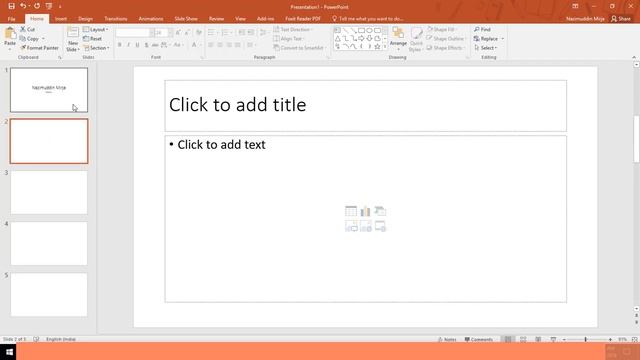Select the rectangle shape in gallery
The image size is (640, 360).
361,31
